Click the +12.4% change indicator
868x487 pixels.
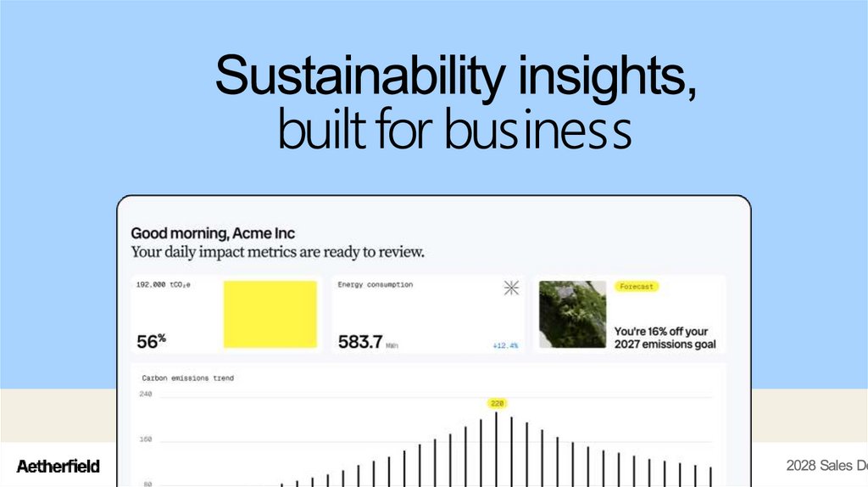click(505, 345)
